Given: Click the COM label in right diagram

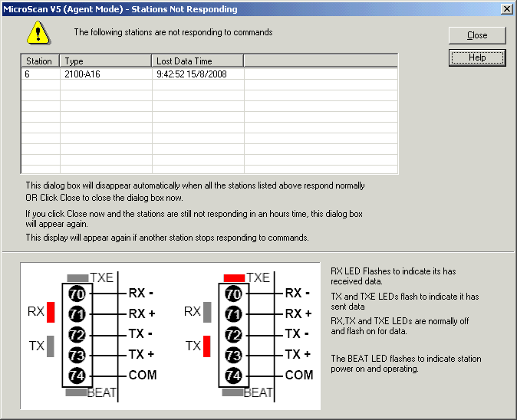Looking at the screenshot, I should tap(299, 376).
